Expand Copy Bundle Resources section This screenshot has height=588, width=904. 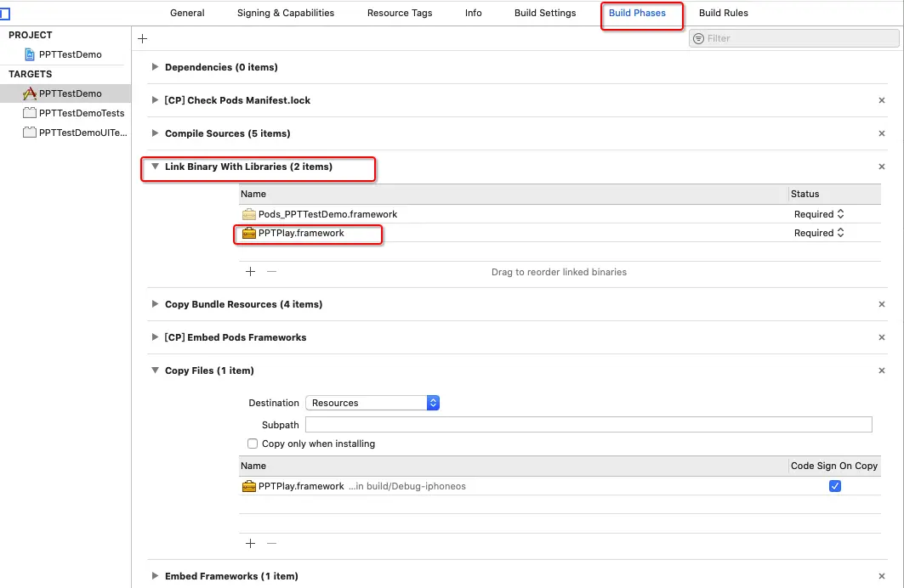point(155,304)
